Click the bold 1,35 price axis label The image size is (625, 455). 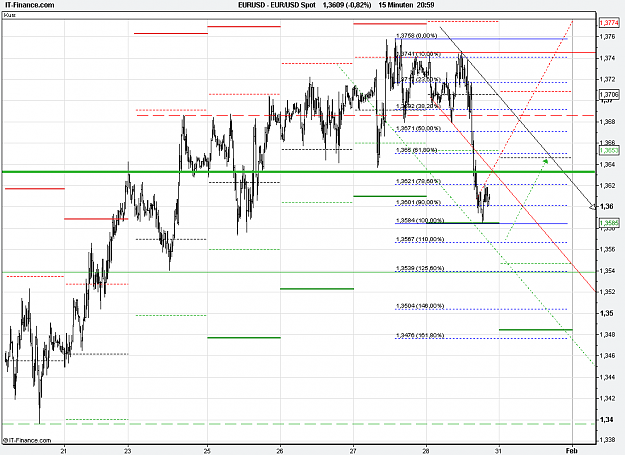[606, 313]
